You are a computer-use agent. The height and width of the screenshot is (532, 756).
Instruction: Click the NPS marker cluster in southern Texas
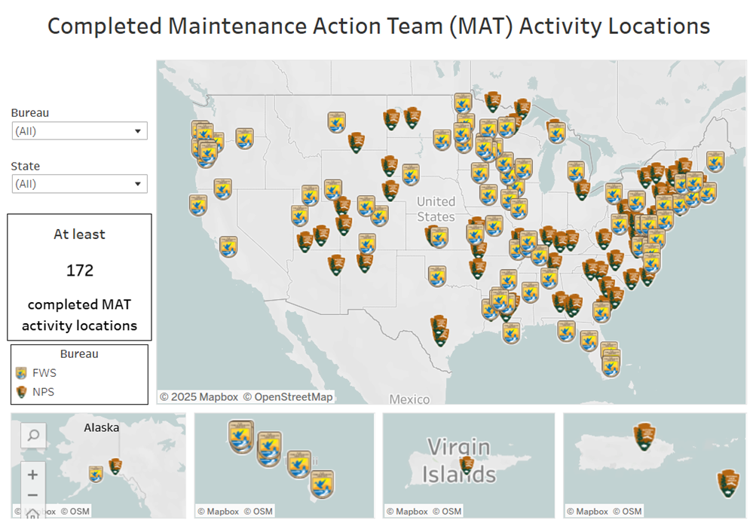pos(439,331)
